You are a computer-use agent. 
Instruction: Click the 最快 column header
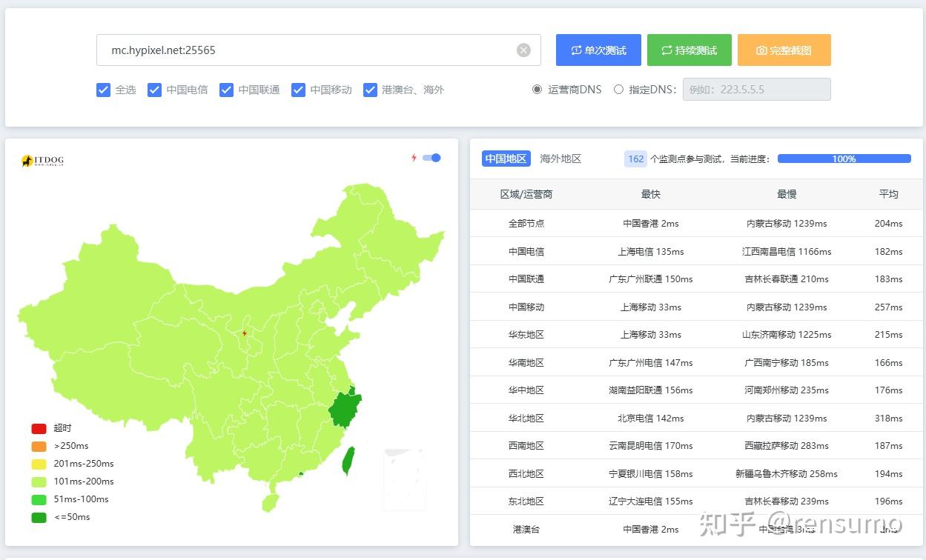(651, 194)
